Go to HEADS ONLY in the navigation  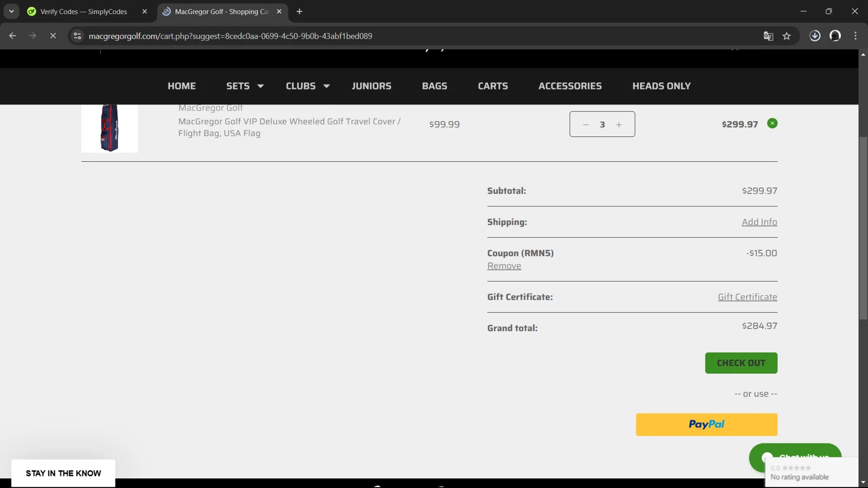coord(661,86)
